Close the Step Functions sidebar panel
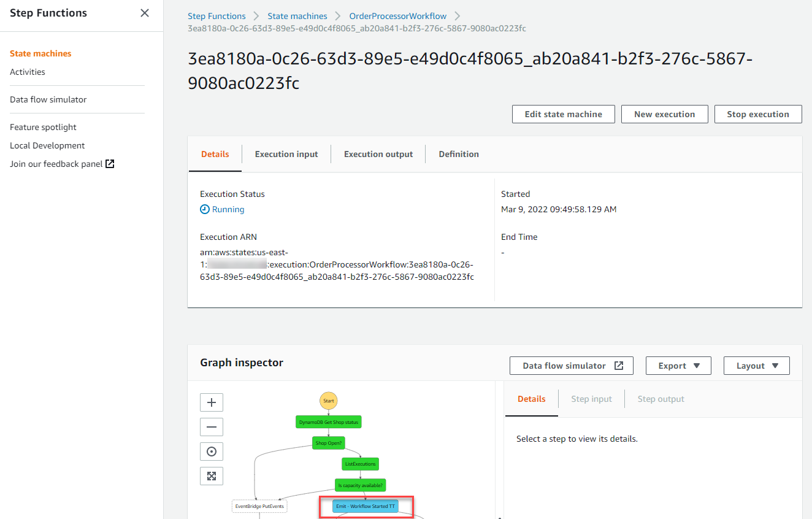Image resolution: width=812 pixels, height=519 pixels. tap(145, 13)
